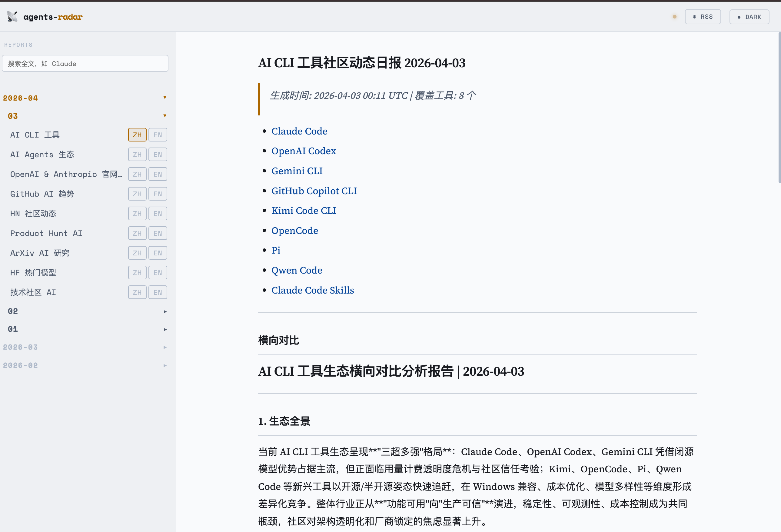Jump to Pi section link
781x532 pixels.
click(276, 250)
